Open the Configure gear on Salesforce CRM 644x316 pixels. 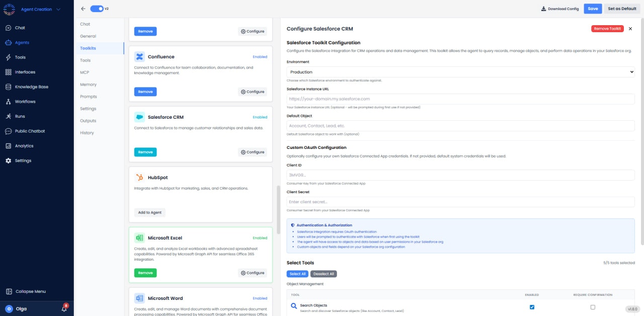[x=252, y=151]
